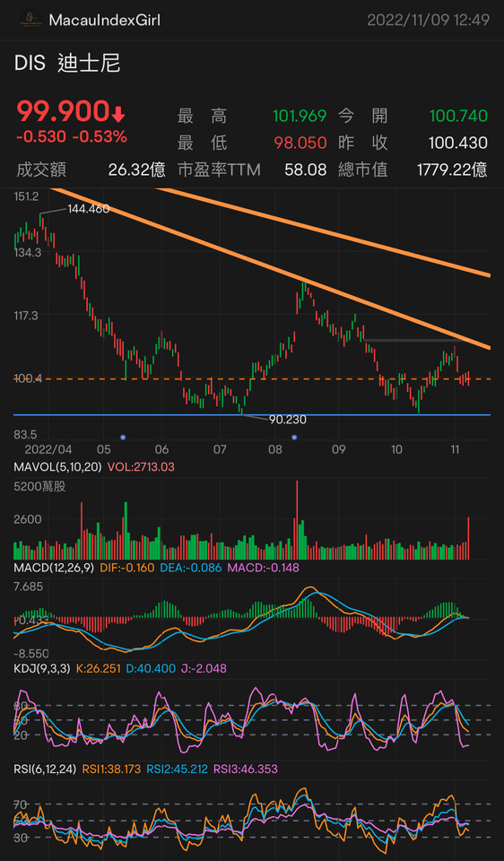Click the RSI2:45.212 value
This screenshot has width=504, height=861.
coord(177,770)
